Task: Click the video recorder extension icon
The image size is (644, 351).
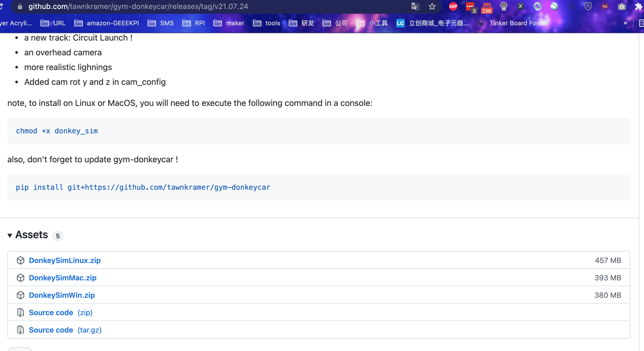Action: pyautogui.click(x=571, y=6)
